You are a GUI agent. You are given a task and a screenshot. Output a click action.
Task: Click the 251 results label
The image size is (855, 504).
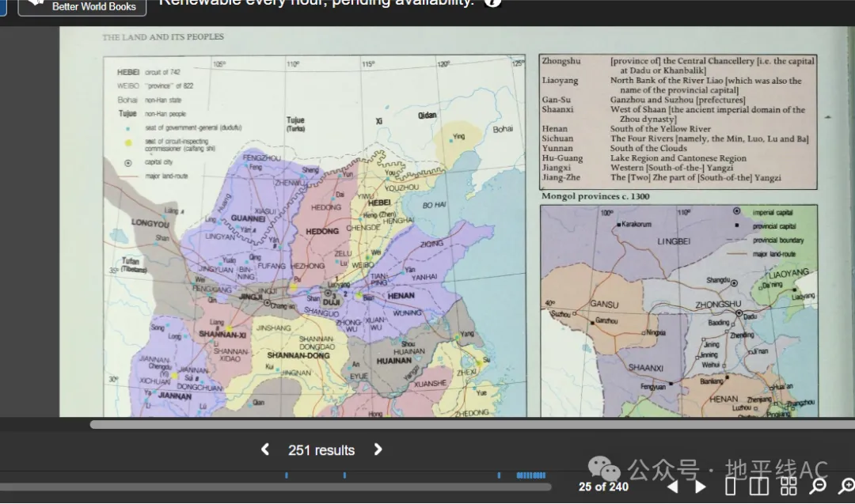point(321,450)
